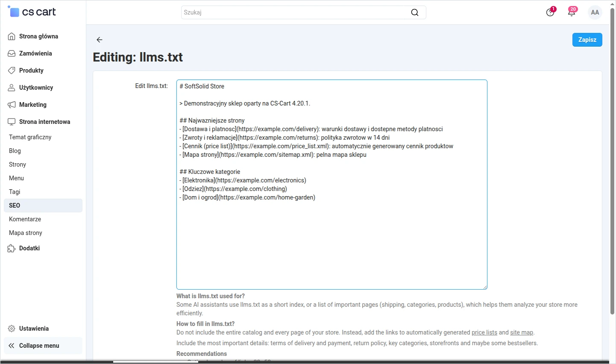This screenshot has height=364, width=616.
Task: Open the notifications bell icon
Action: click(x=572, y=12)
